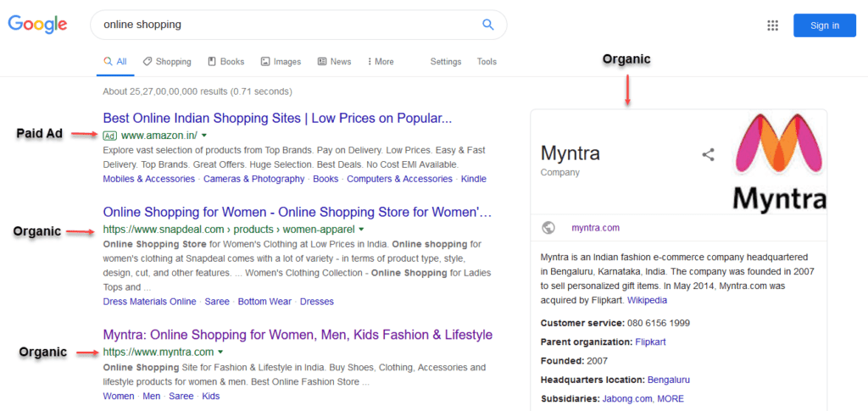This screenshot has width=868, height=411.
Task: Click the Myntra title in knowledge panel
Action: pos(570,153)
